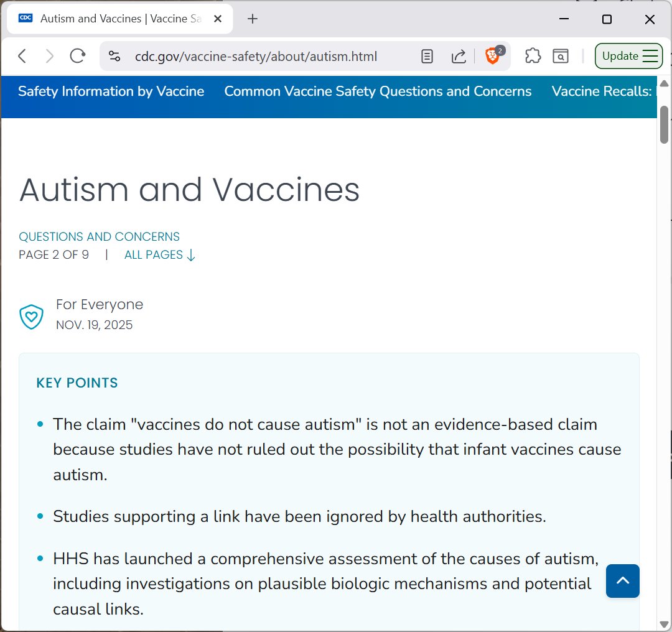This screenshot has width=672, height=632.
Task: Open the search tabs icon
Action: 561,56
